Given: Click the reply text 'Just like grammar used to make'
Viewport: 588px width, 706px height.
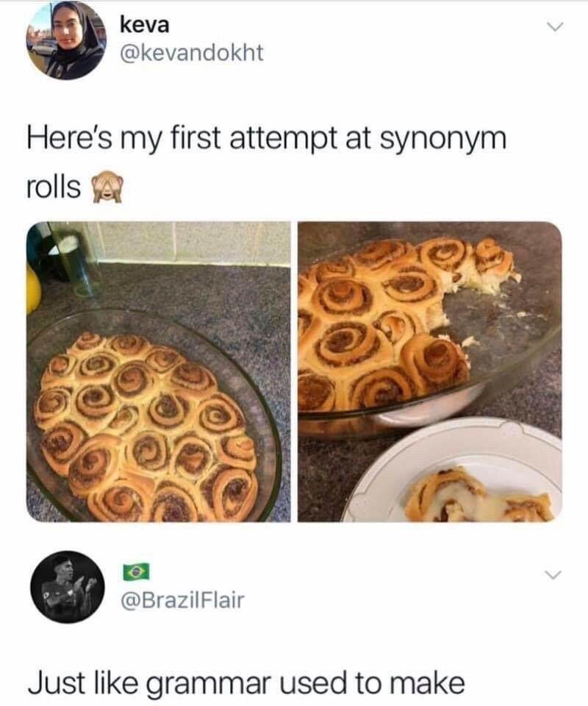Looking at the screenshot, I should click(246, 682).
